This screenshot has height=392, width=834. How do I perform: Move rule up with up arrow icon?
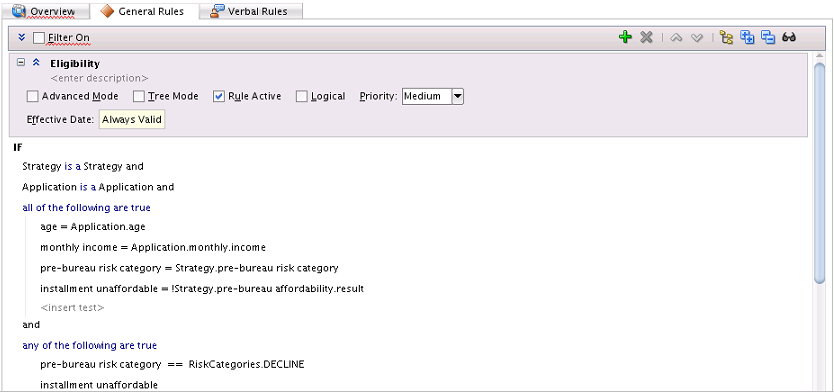676,38
